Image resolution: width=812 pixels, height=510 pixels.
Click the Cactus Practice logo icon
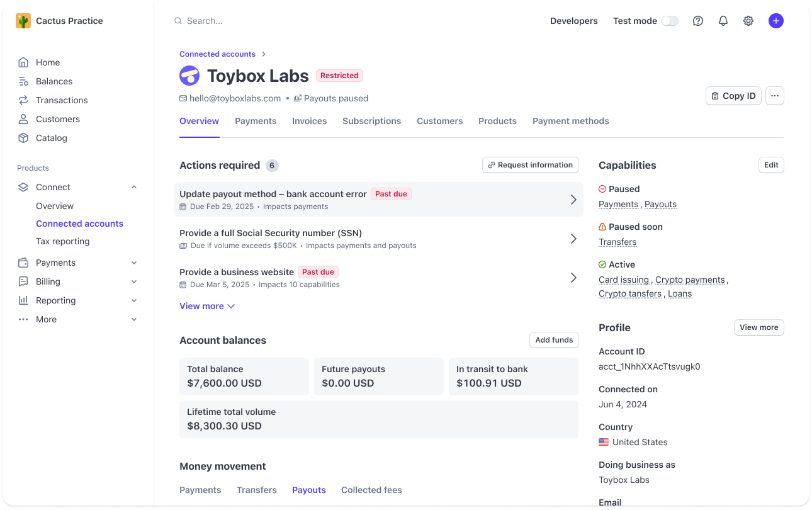(23, 21)
